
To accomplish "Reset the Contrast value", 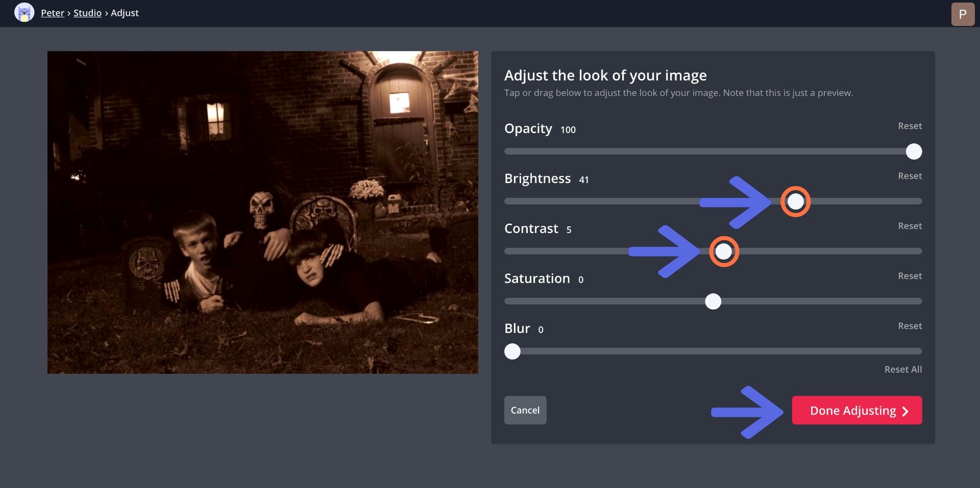I will click(910, 226).
